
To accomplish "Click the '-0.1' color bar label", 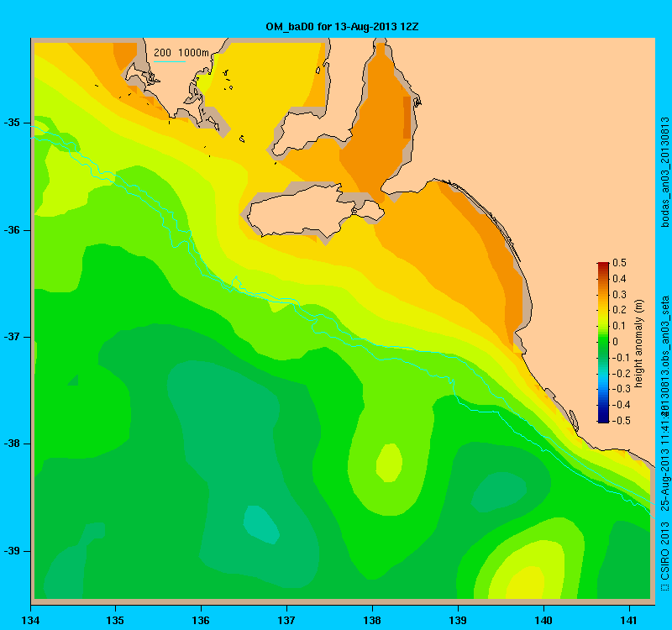I will point(621,358).
